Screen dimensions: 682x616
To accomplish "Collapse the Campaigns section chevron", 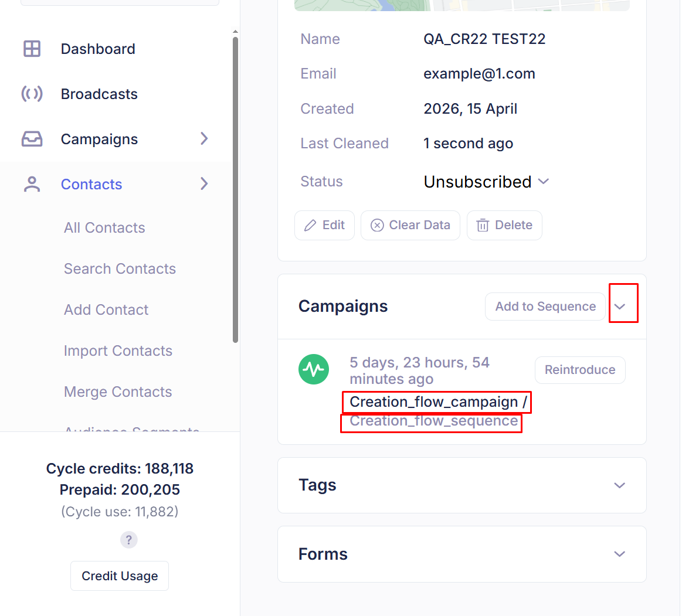I will [620, 307].
